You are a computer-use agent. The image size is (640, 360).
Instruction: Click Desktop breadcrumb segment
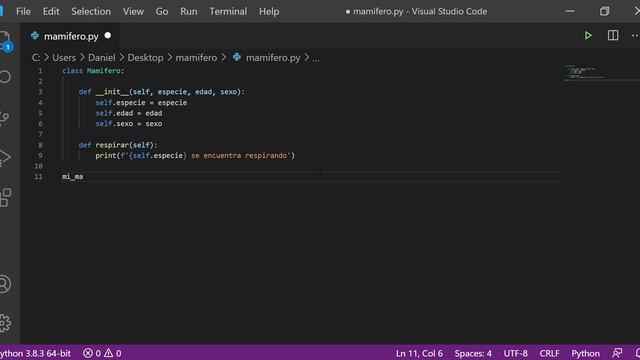click(x=145, y=58)
